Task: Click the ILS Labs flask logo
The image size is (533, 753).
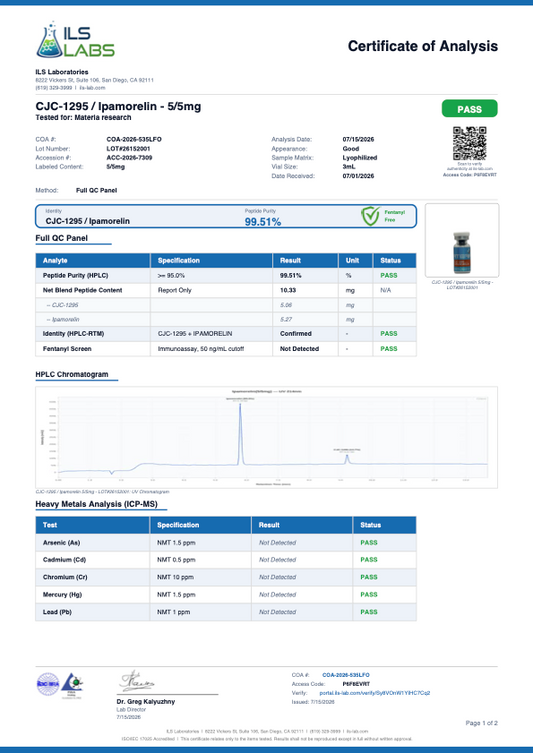Action: (75, 40)
